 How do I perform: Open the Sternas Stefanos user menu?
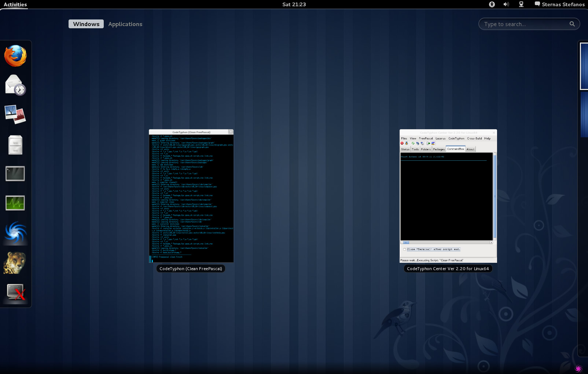559,4
